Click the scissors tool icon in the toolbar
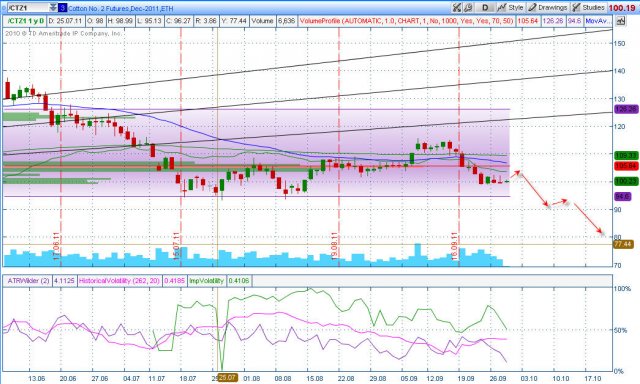The image size is (640, 384). pyautogui.click(x=457, y=7)
